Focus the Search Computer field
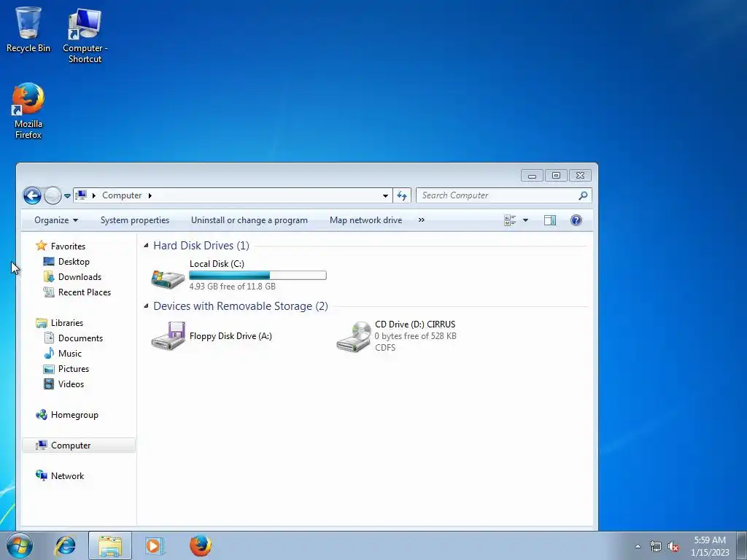The image size is (747, 560). [504, 195]
